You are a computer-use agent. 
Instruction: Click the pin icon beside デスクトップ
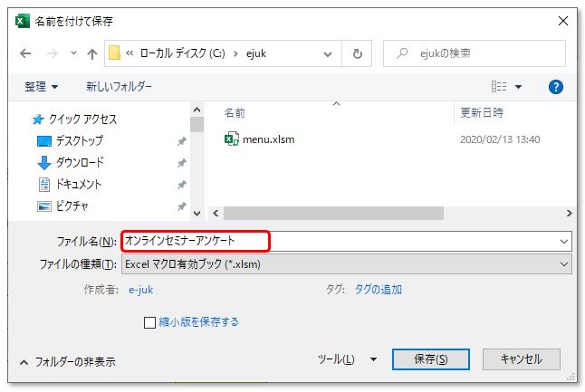click(x=181, y=141)
